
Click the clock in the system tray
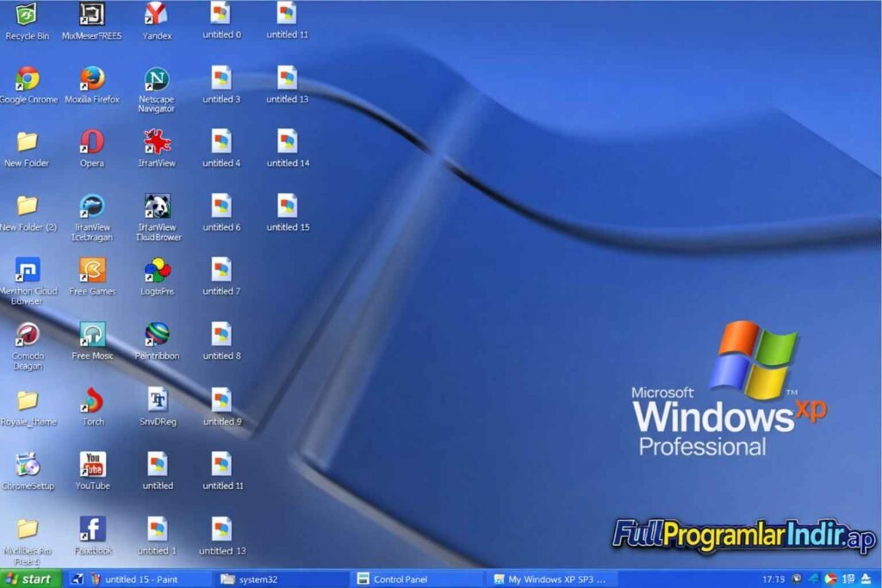pyautogui.click(x=773, y=579)
